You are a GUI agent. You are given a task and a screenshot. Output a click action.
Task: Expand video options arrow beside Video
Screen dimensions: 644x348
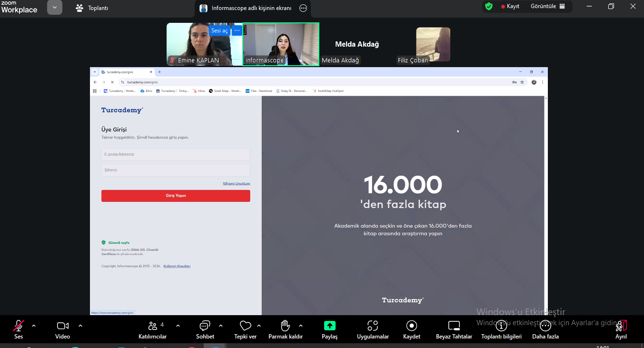[80, 326]
